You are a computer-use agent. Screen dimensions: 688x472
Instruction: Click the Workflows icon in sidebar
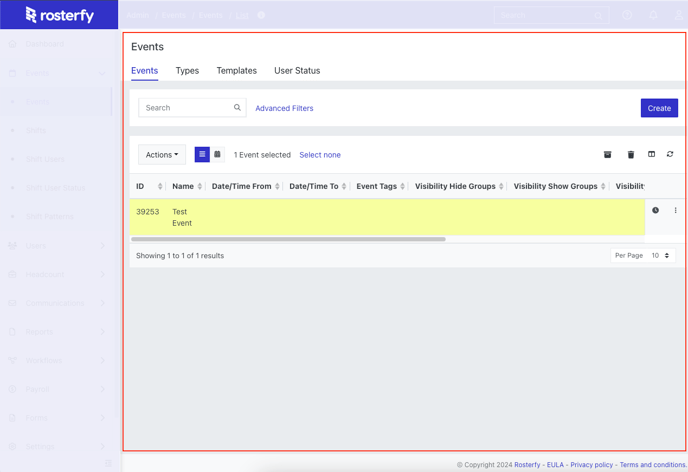tap(12, 361)
